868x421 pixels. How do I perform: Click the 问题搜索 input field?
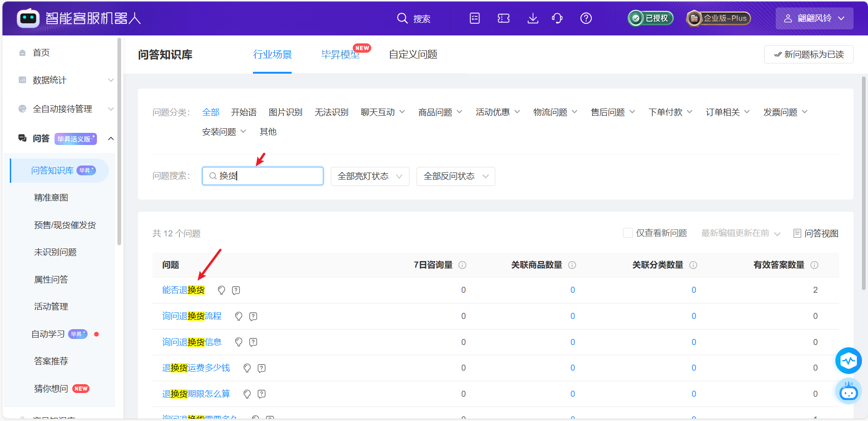pos(263,176)
